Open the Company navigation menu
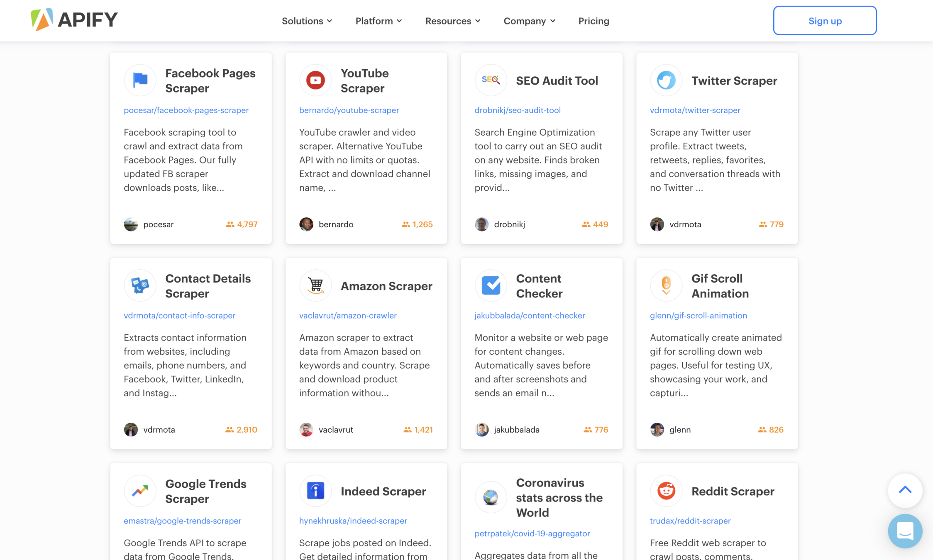Screen dimensions: 933x560 pos(529,21)
